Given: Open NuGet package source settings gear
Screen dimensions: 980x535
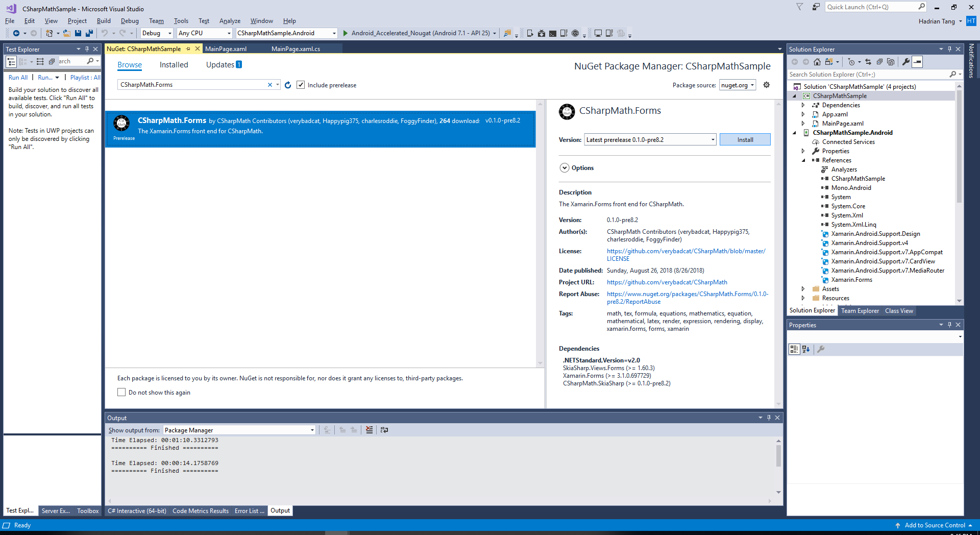Looking at the screenshot, I should pyautogui.click(x=766, y=85).
